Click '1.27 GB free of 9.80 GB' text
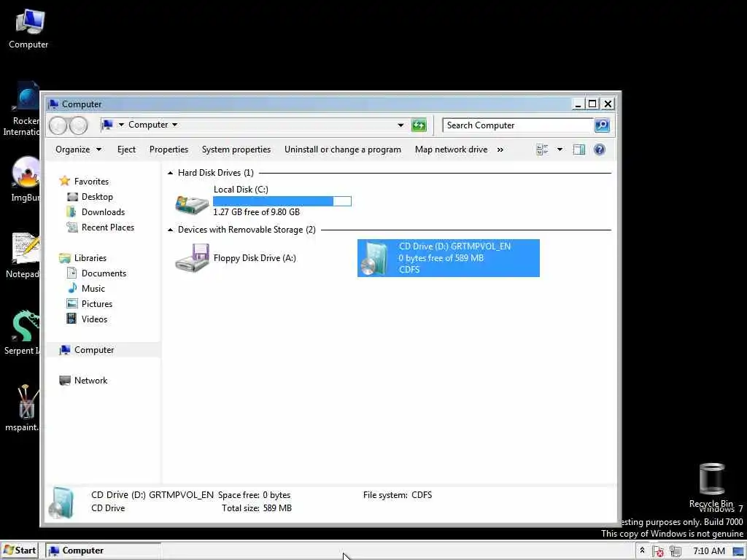747x560 pixels. pyautogui.click(x=256, y=212)
